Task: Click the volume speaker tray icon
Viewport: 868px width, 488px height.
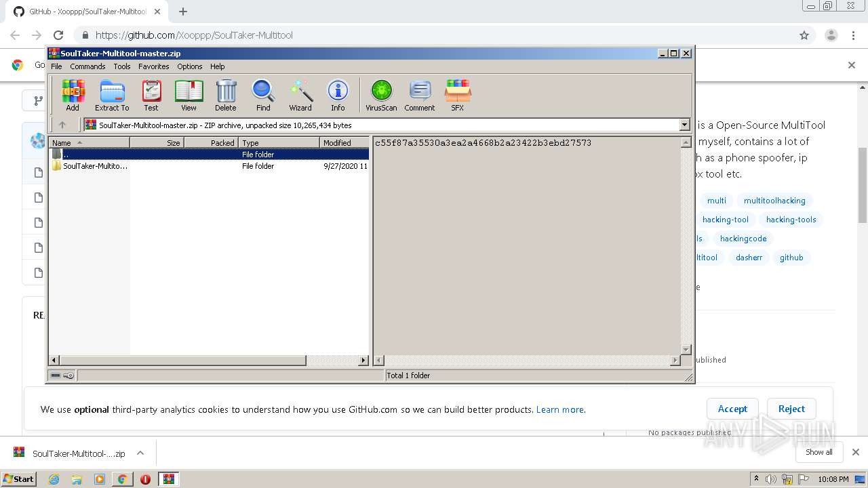Action: 771,479
